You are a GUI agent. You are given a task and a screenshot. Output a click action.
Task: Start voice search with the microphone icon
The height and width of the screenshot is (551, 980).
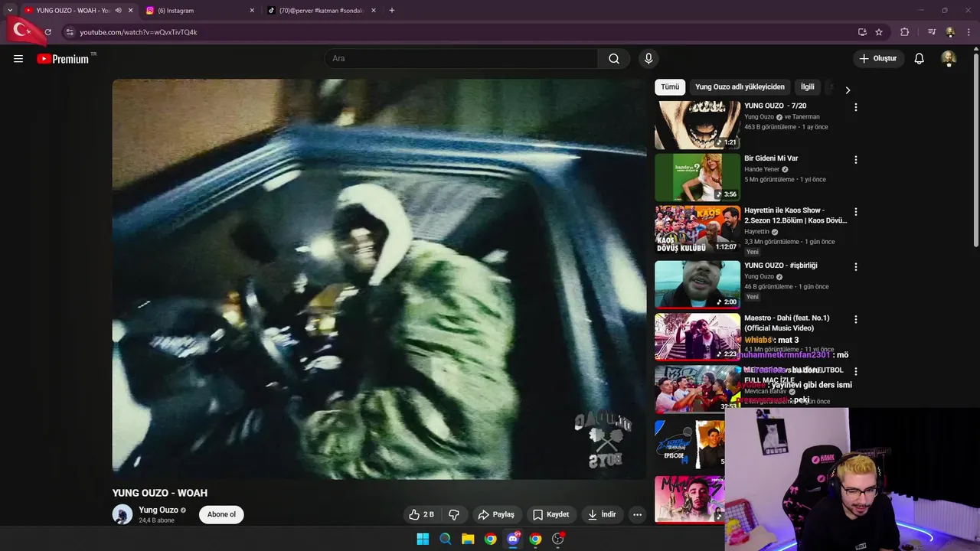coord(648,59)
